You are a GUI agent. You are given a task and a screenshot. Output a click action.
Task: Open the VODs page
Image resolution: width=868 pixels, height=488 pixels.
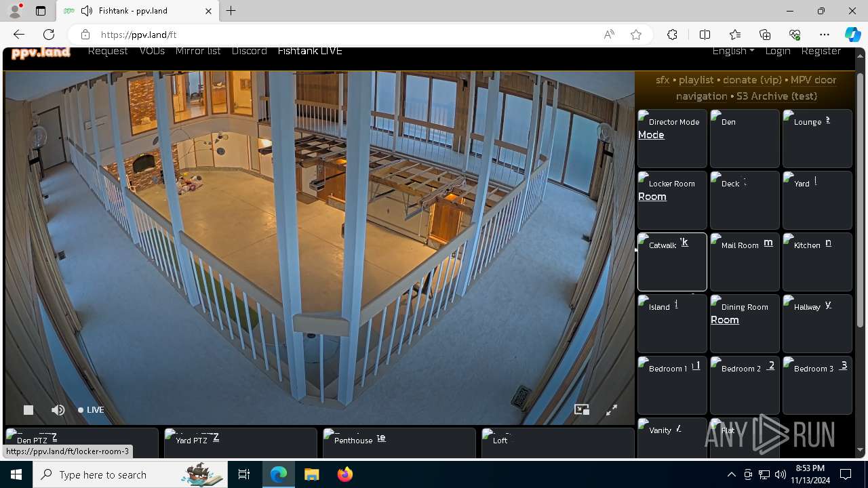(x=152, y=51)
